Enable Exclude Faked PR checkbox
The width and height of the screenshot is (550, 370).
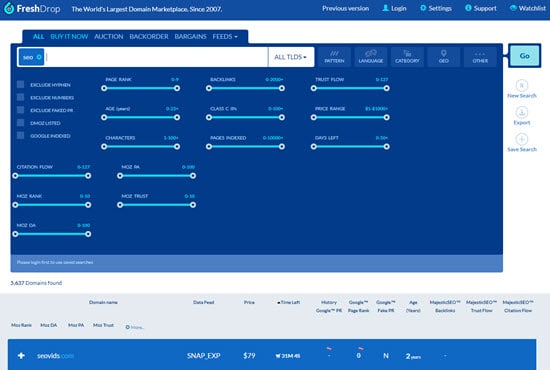[20, 110]
